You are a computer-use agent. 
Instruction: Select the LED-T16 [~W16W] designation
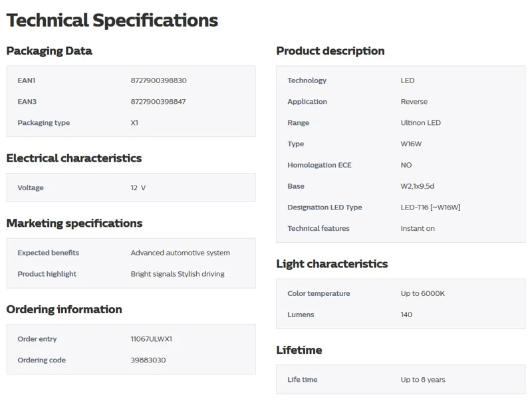tap(430, 207)
